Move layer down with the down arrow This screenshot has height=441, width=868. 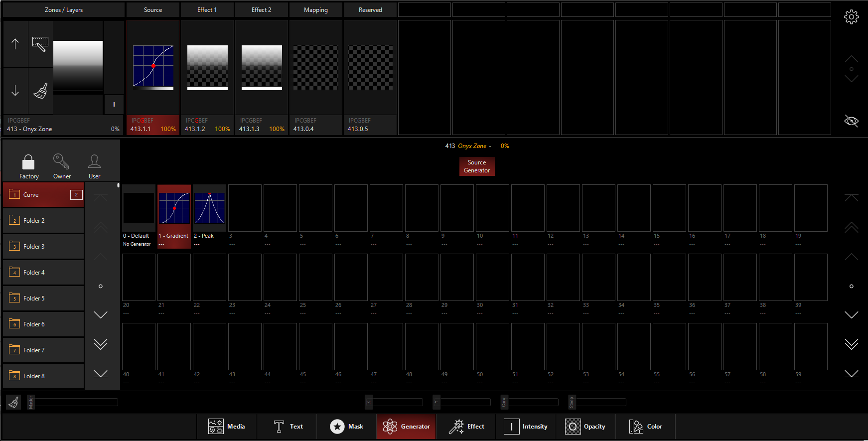pos(15,91)
